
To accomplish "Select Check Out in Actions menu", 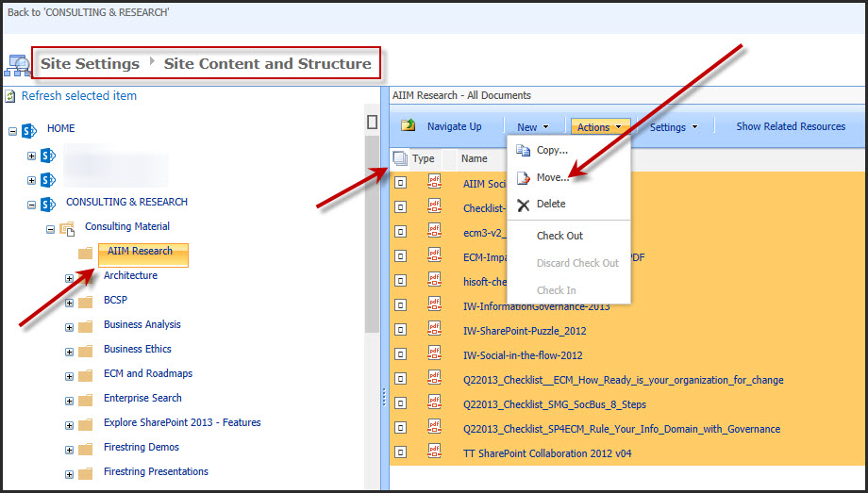I will [559, 236].
